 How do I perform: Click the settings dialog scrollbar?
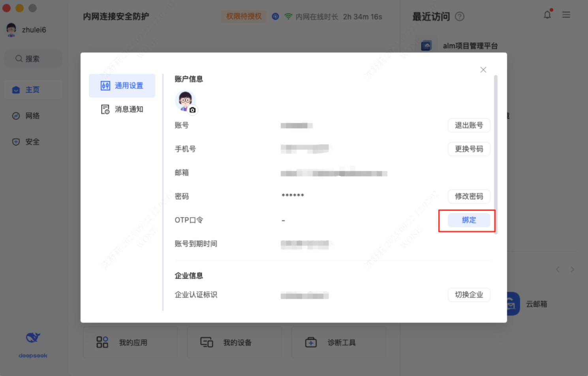pos(496,154)
